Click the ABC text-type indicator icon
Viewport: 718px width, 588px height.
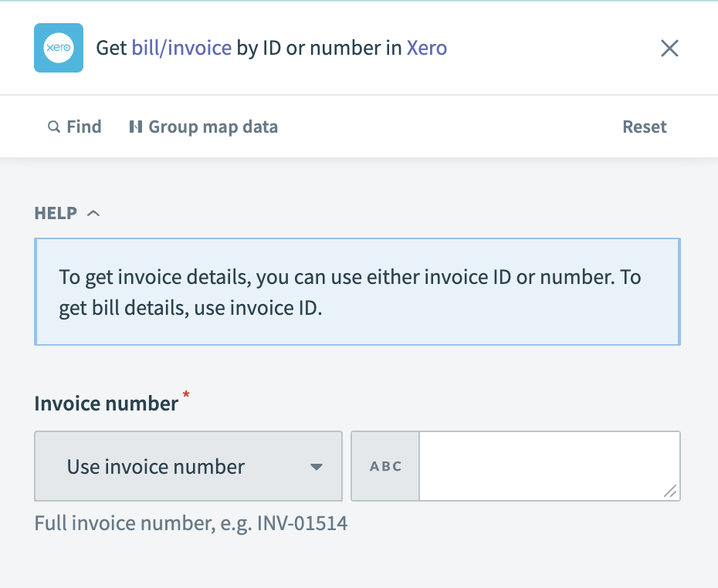point(384,466)
